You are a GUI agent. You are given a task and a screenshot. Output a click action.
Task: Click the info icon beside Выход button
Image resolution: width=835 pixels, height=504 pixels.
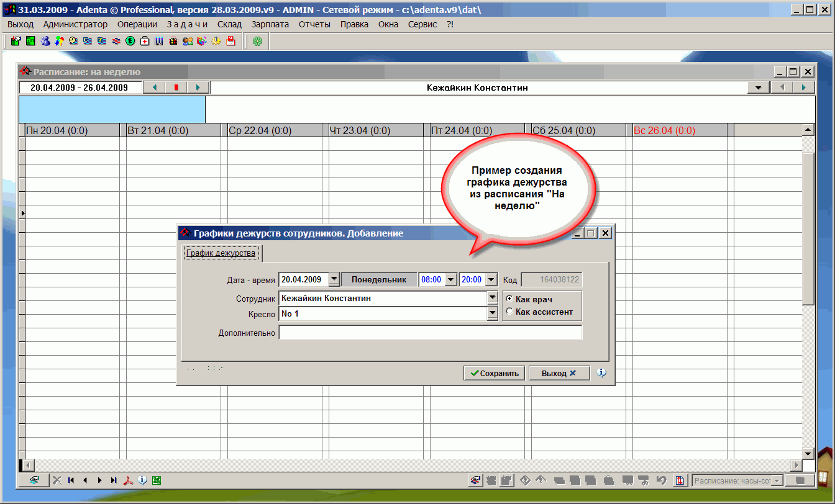[x=601, y=373]
